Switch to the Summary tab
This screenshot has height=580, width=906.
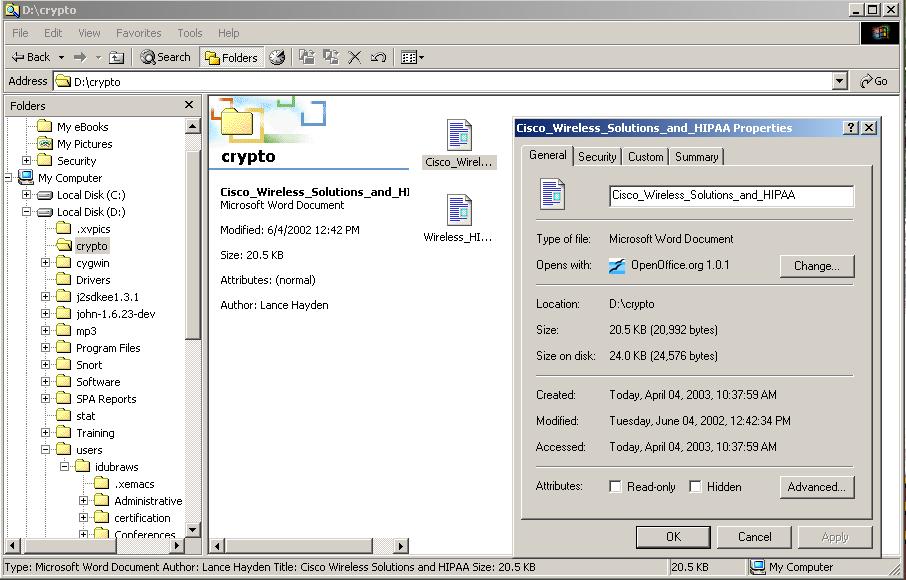tap(696, 157)
